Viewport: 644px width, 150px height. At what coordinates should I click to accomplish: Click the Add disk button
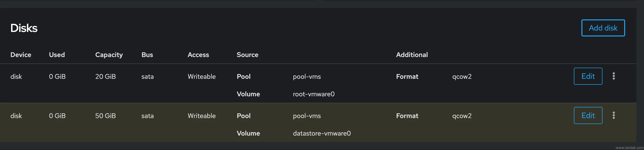[x=603, y=28]
